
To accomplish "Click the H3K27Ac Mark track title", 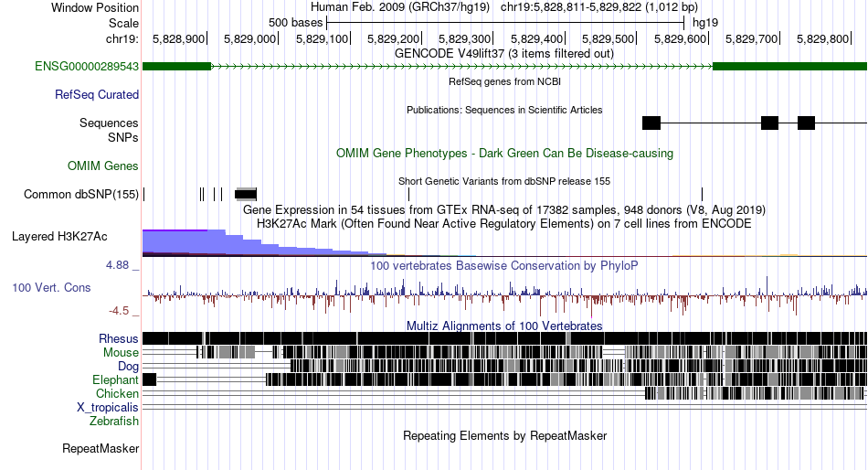I will pyautogui.click(x=504, y=223).
